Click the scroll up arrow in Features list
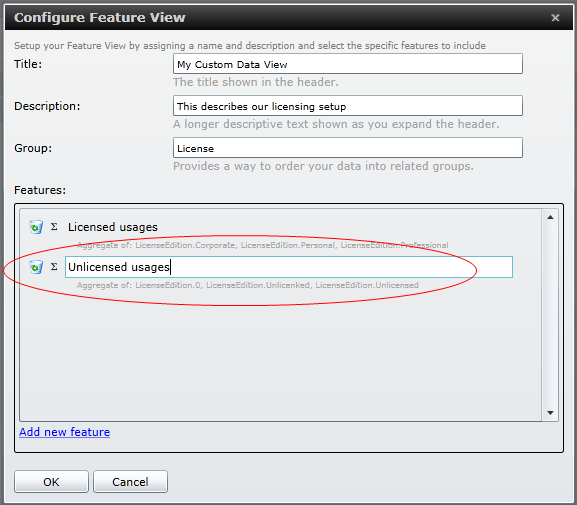Viewport: 577px width, 505px height. [550, 217]
